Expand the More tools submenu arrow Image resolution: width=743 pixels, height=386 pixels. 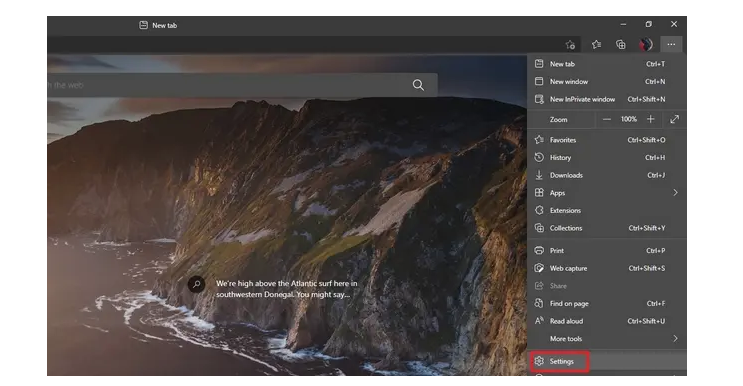[x=675, y=339]
